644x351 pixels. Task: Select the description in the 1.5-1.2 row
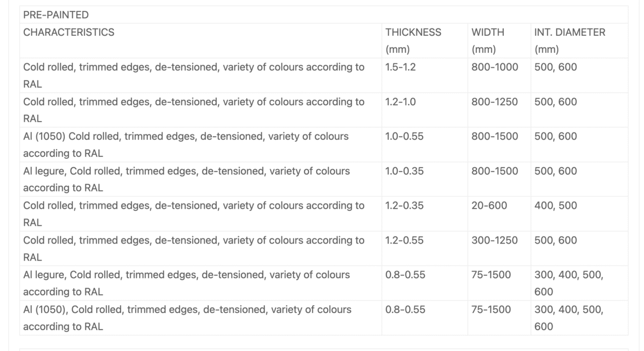point(193,75)
